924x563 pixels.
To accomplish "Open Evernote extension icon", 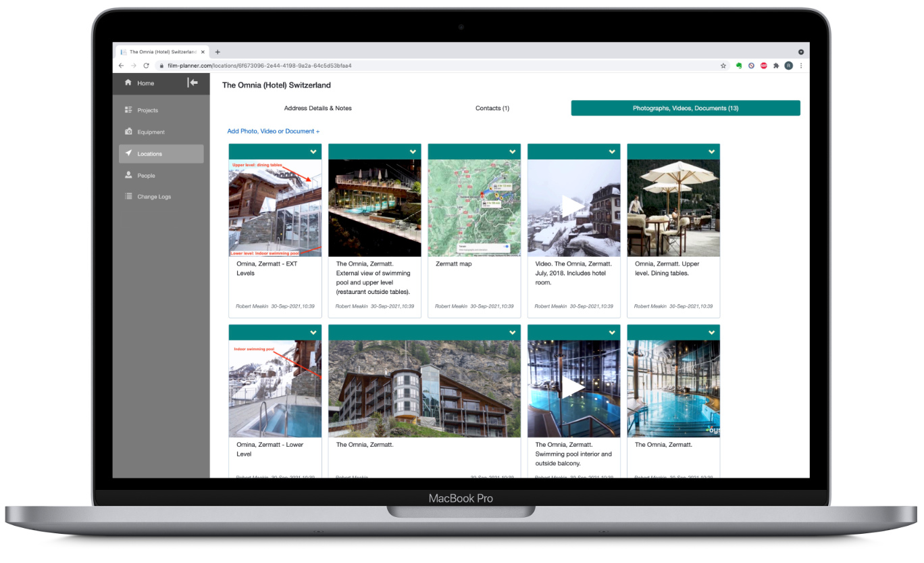I will (740, 66).
